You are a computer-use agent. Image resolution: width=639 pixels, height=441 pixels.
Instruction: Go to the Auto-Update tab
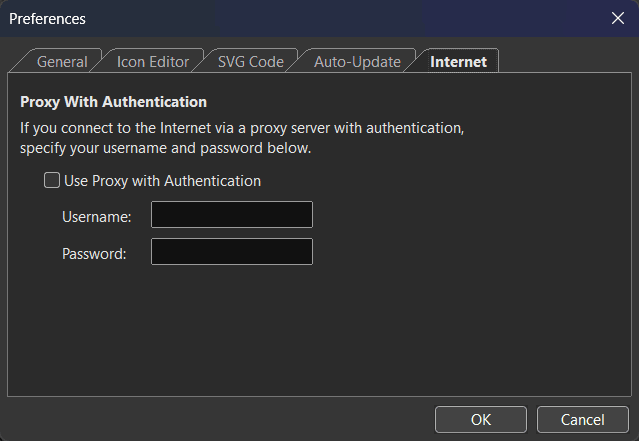pyautogui.click(x=357, y=62)
